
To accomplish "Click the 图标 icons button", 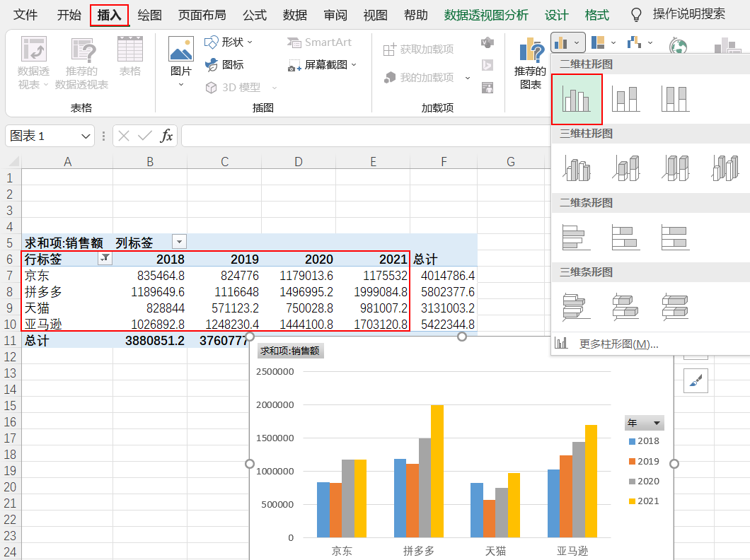I will click(224, 64).
